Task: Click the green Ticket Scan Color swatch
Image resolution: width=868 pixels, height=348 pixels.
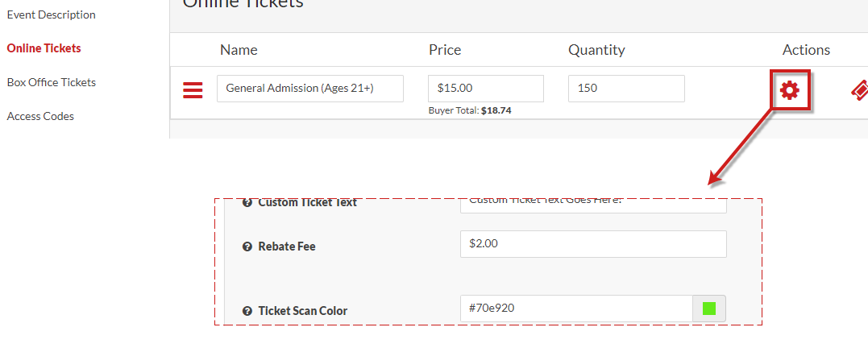Action: [x=709, y=309]
